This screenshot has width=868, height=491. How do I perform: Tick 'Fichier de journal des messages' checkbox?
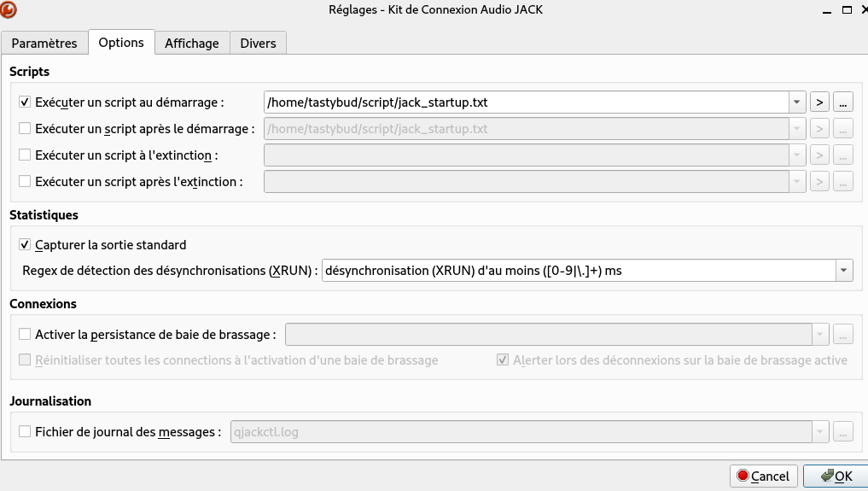click(x=25, y=432)
